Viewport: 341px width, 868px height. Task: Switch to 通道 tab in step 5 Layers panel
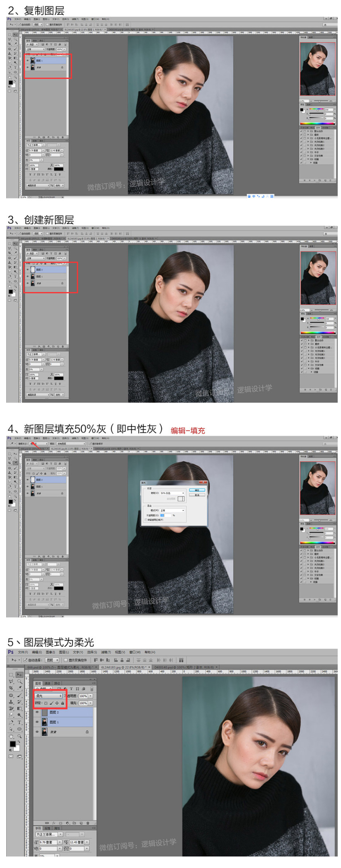(48, 683)
